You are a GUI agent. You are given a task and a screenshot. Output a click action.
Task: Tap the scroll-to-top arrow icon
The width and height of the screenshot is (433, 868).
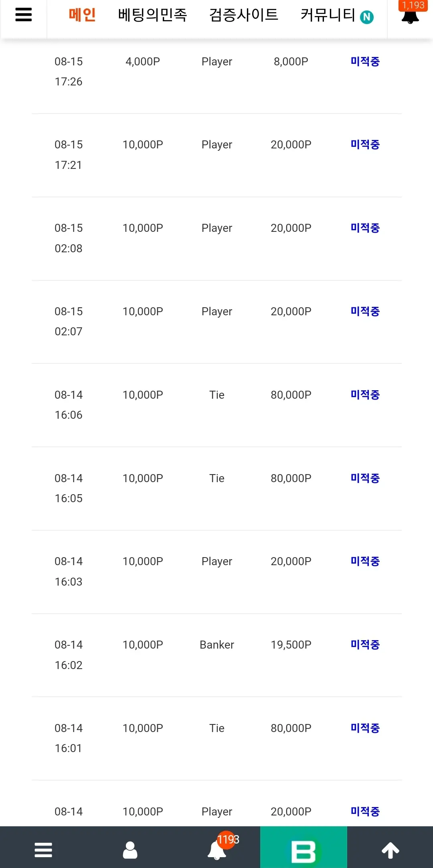click(390, 850)
